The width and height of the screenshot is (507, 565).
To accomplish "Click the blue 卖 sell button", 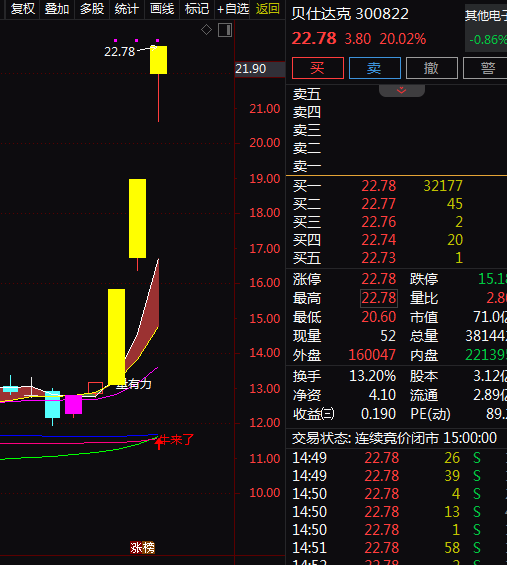I will [x=375, y=68].
